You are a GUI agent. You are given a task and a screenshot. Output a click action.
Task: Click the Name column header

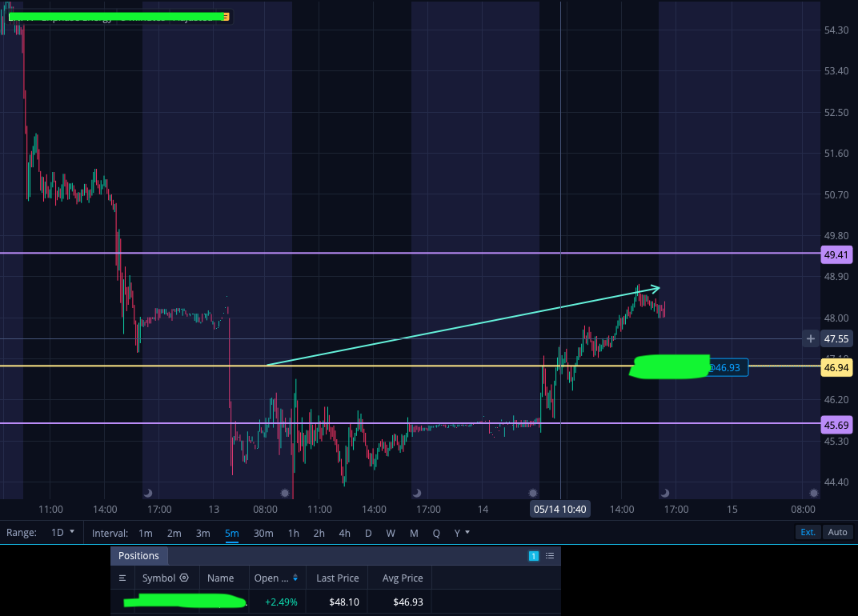[221, 578]
